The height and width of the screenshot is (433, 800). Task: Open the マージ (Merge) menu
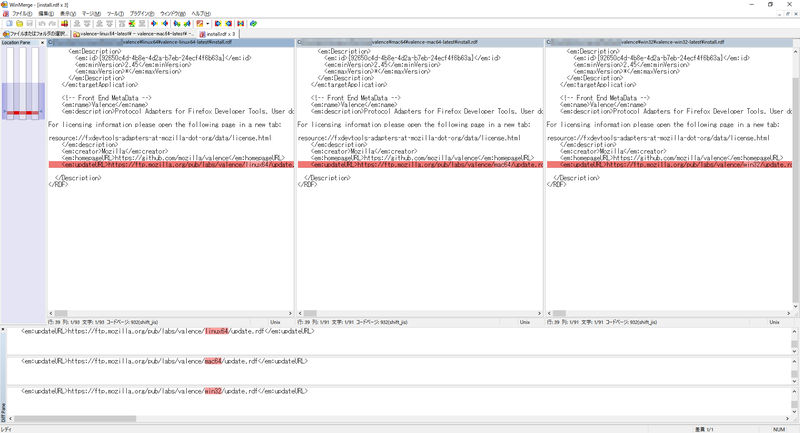(91, 14)
